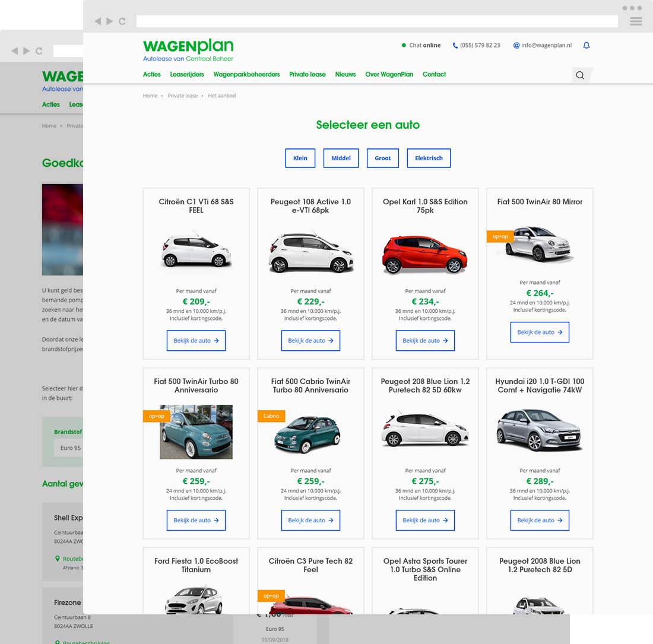The height and width of the screenshot is (644, 653).
Task: Click the WAGENplan logo
Action: (188, 50)
